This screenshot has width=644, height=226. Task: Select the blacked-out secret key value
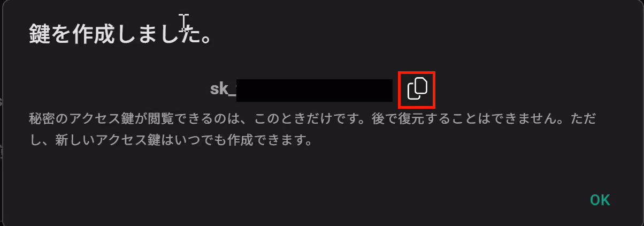tap(315, 91)
